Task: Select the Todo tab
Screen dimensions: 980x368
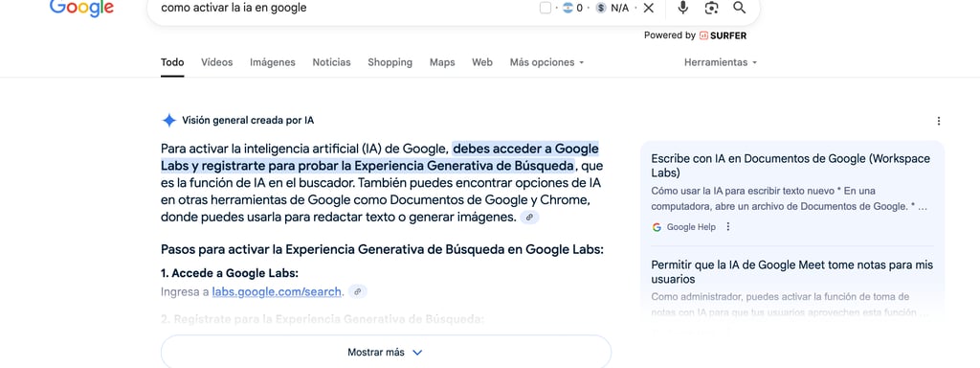Action: tap(172, 62)
